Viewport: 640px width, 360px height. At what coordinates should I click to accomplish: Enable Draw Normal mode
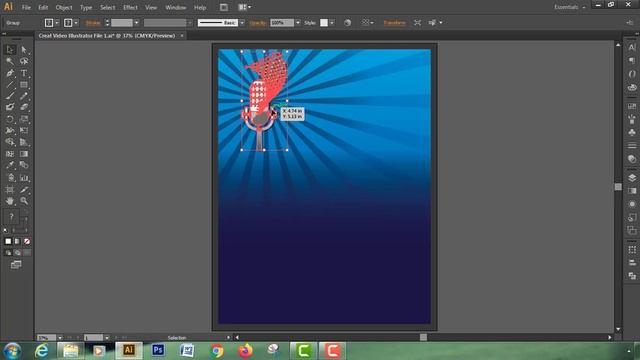8,253
